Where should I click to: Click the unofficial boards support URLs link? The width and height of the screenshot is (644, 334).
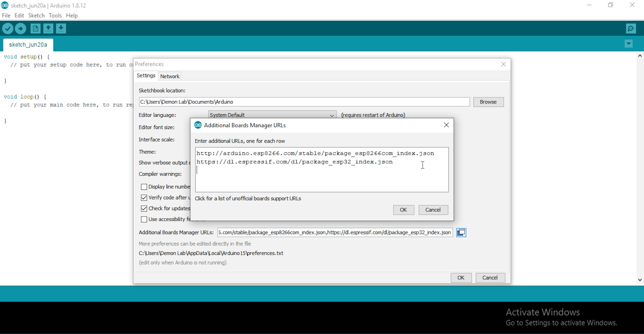tap(248, 199)
